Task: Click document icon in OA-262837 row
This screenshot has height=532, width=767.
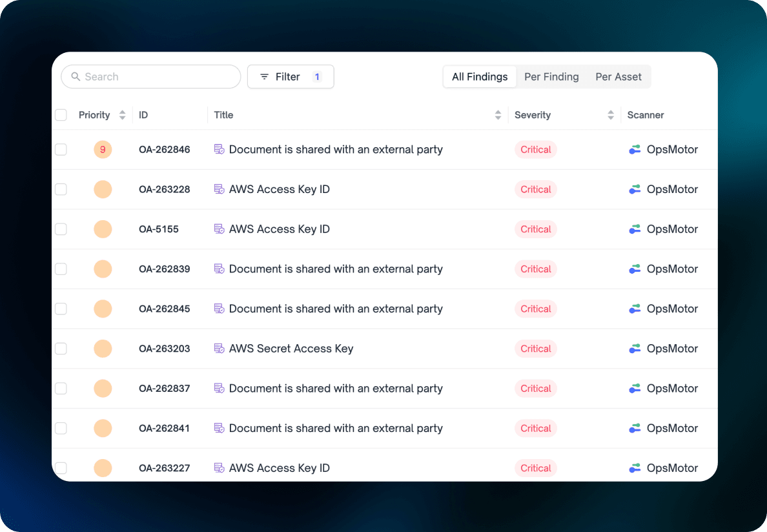Action: pos(219,388)
